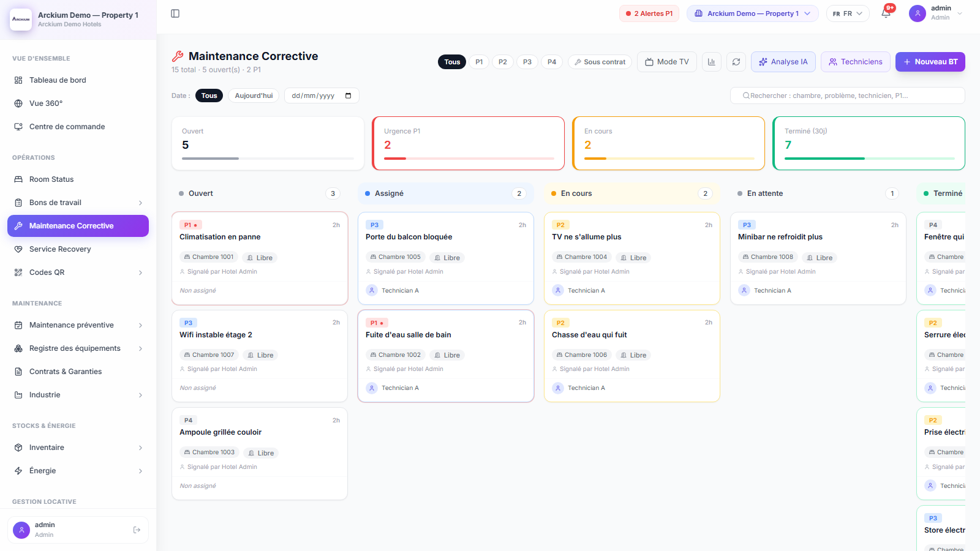
Task: Click the dd/mm/yyyy date input
Action: tap(322, 96)
